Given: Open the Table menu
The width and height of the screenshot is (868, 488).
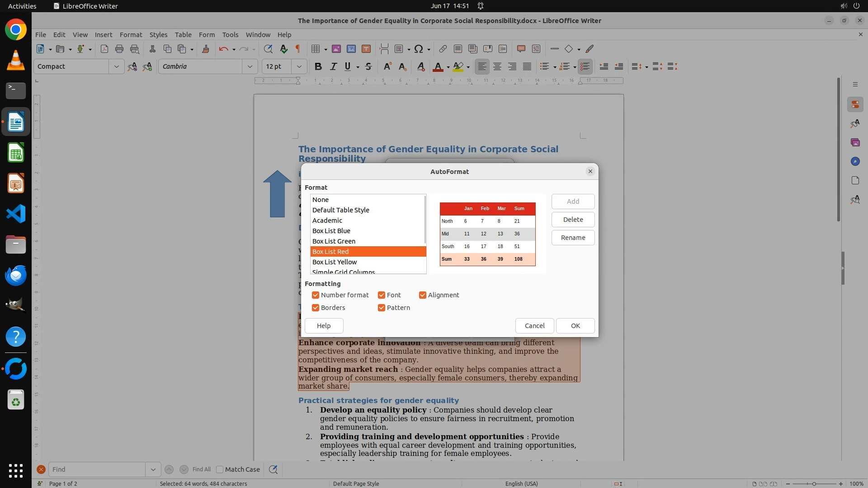Looking at the screenshot, I should [183, 34].
